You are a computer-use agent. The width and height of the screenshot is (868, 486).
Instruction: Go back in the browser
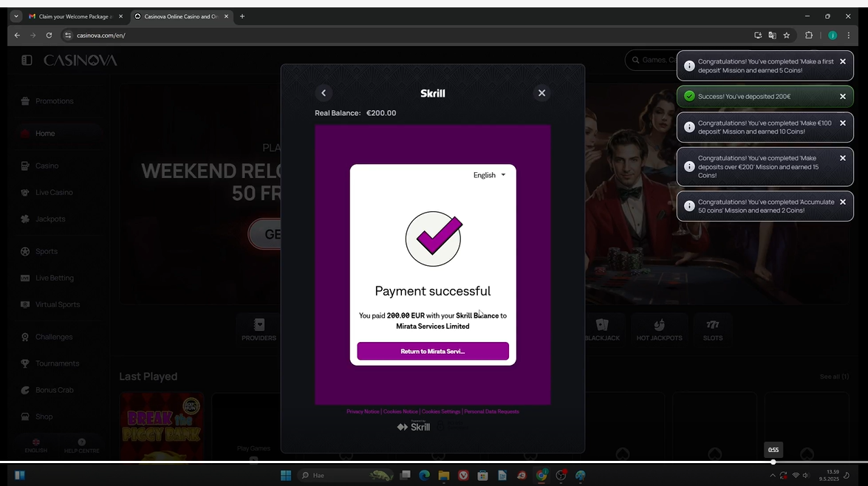[x=17, y=35]
